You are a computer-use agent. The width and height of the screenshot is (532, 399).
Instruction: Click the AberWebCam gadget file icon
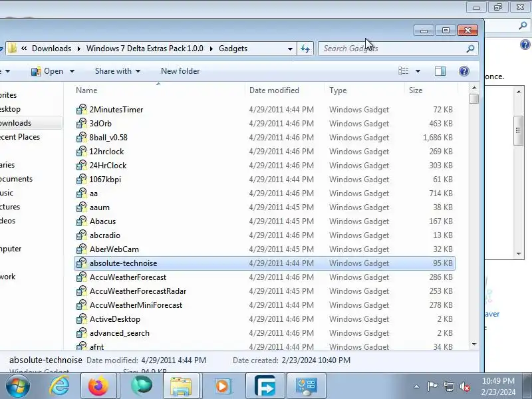point(81,249)
